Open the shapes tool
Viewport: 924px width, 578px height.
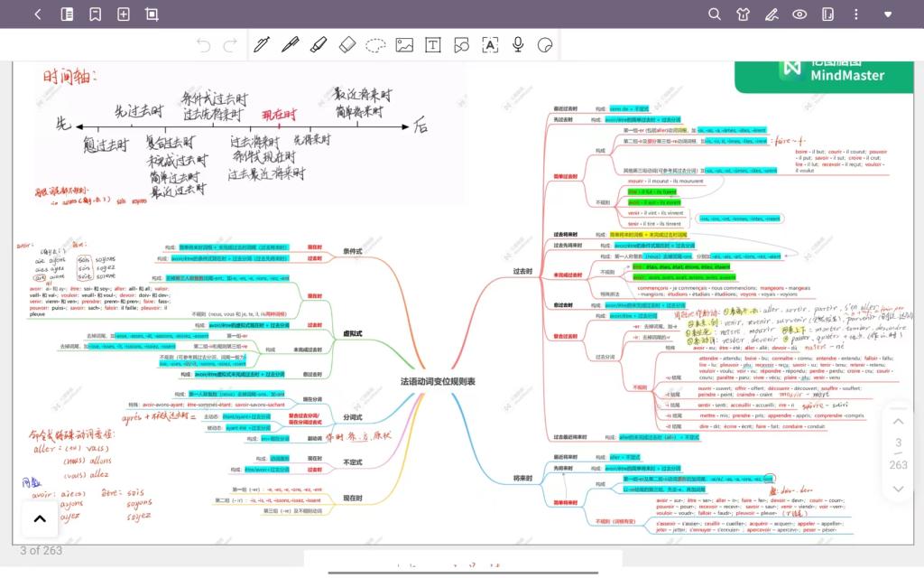(461, 44)
